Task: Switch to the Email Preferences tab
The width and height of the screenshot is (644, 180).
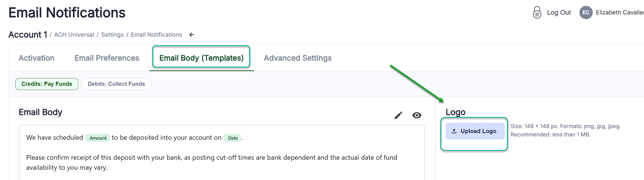Action: (107, 58)
